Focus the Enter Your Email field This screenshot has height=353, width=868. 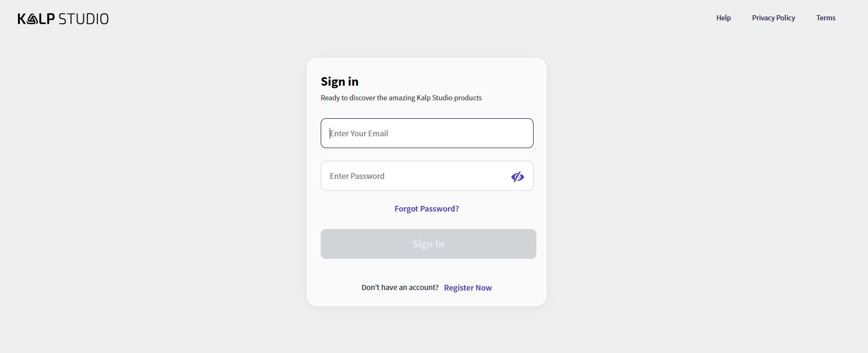click(427, 133)
